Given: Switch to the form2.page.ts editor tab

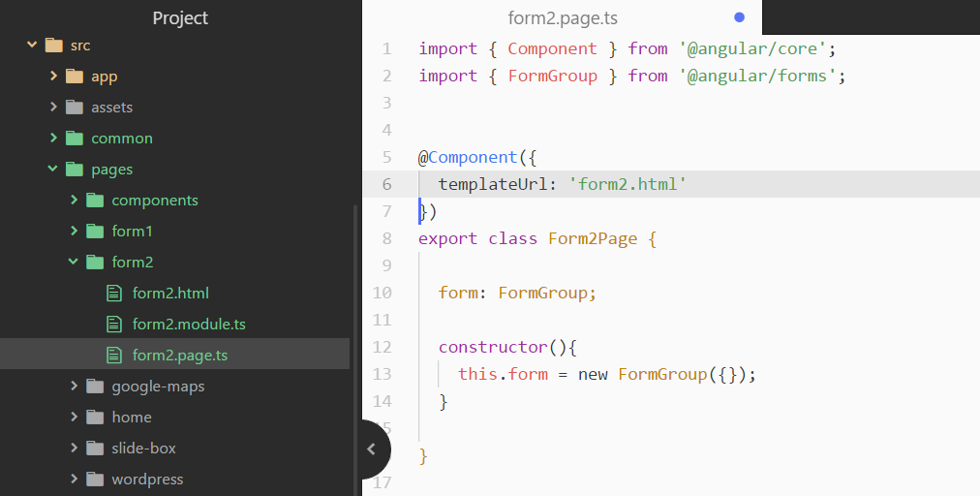Looking at the screenshot, I should pos(563,17).
